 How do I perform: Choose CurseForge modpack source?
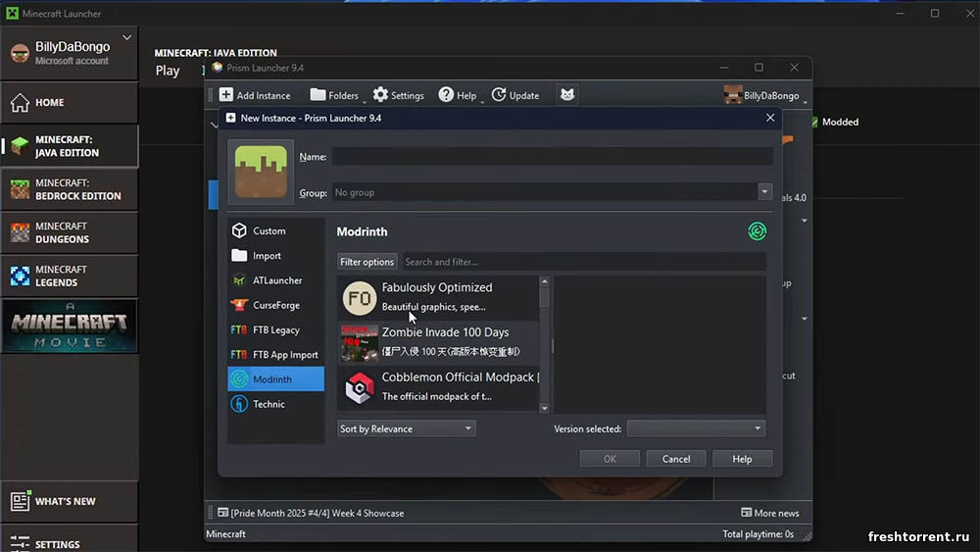pos(275,305)
